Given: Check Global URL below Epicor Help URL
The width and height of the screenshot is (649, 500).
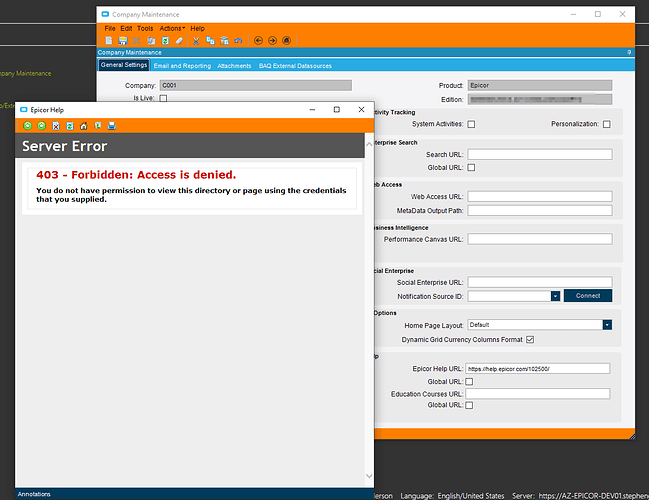Looking at the screenshot, I should point(469,382).
